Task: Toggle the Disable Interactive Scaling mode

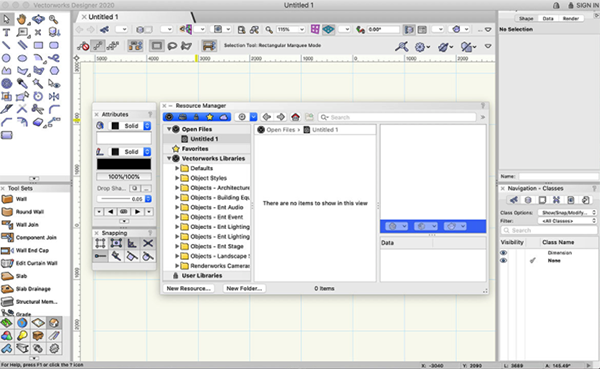Action: (x=83, y=46)
